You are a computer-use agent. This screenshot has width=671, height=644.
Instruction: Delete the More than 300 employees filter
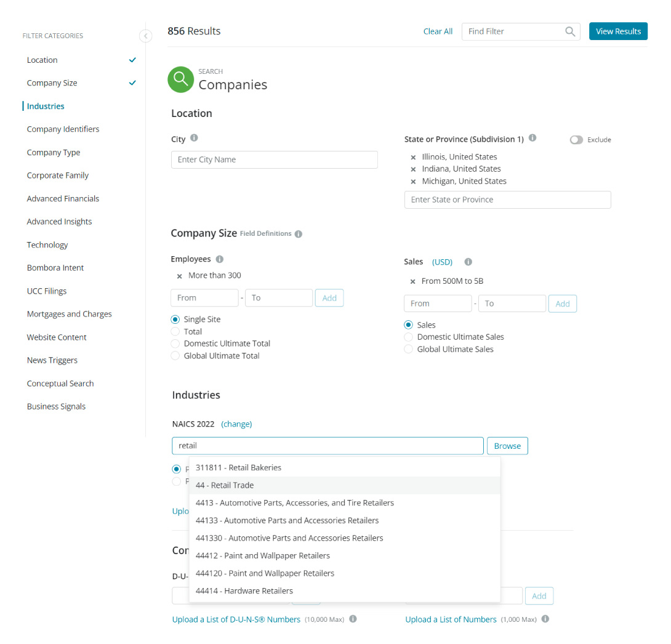[179, 276]
